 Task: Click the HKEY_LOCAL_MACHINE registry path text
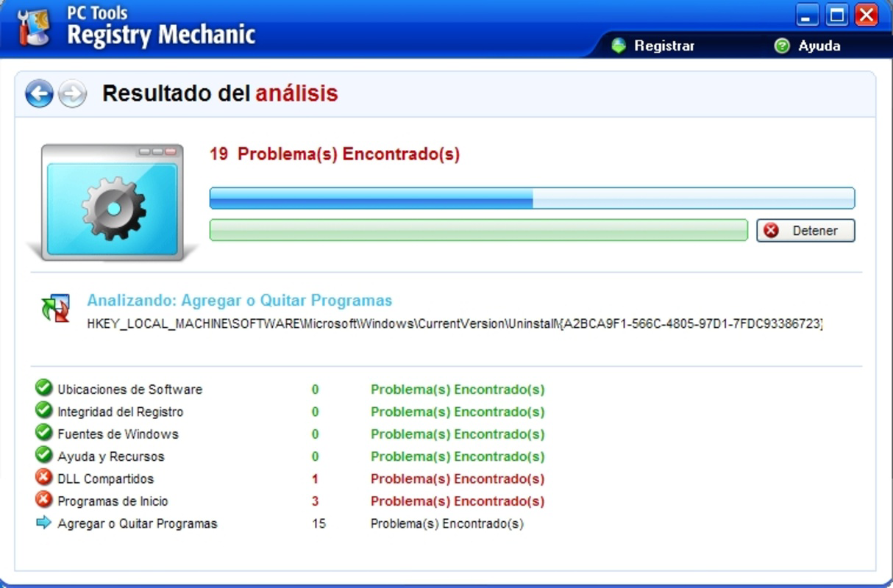455,324
